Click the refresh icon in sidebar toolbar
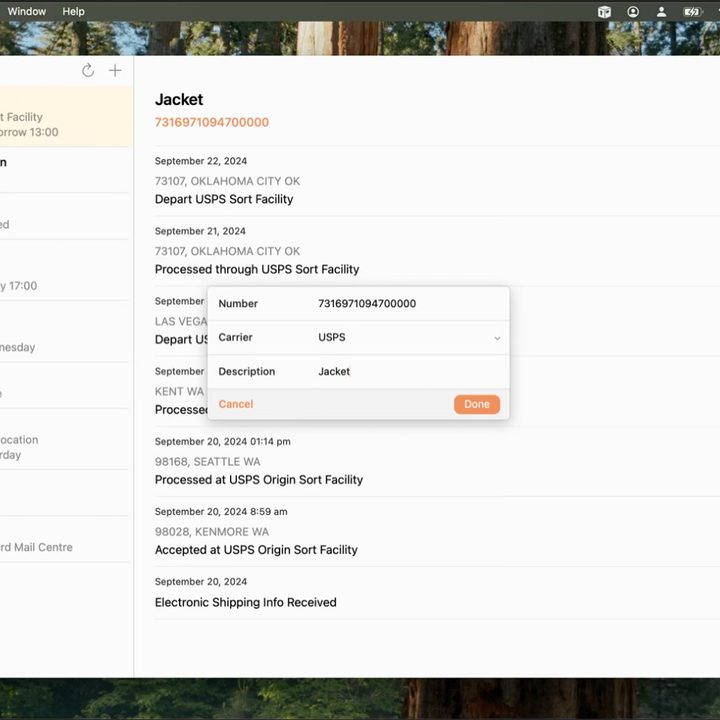Image resolution: width=720 pixels, height=720 pixels. pyautogui.click(x=88, y=70)
